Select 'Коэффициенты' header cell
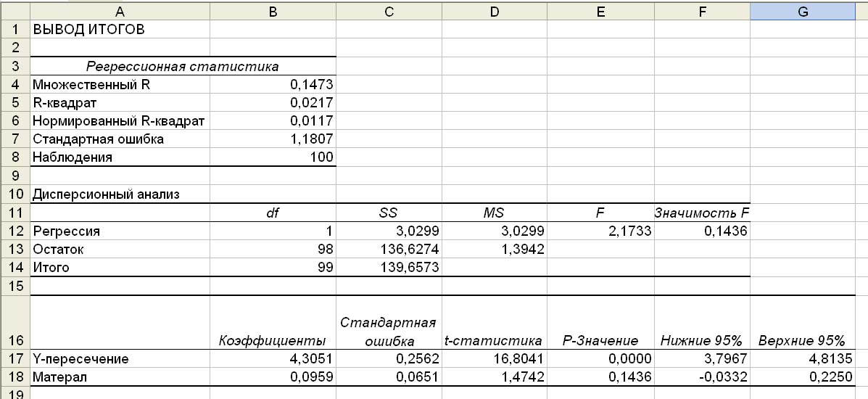The image size is (868, 399). pos(273,322)
